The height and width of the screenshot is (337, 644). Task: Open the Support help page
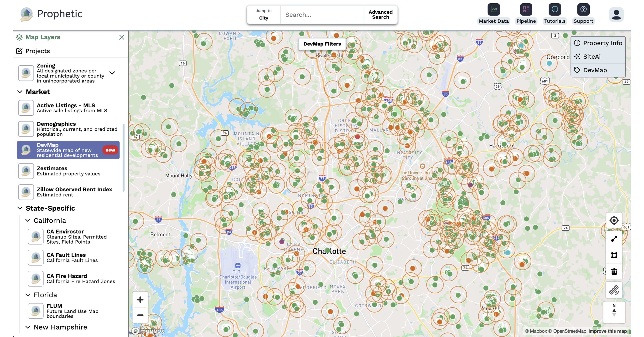pos(583,14)
